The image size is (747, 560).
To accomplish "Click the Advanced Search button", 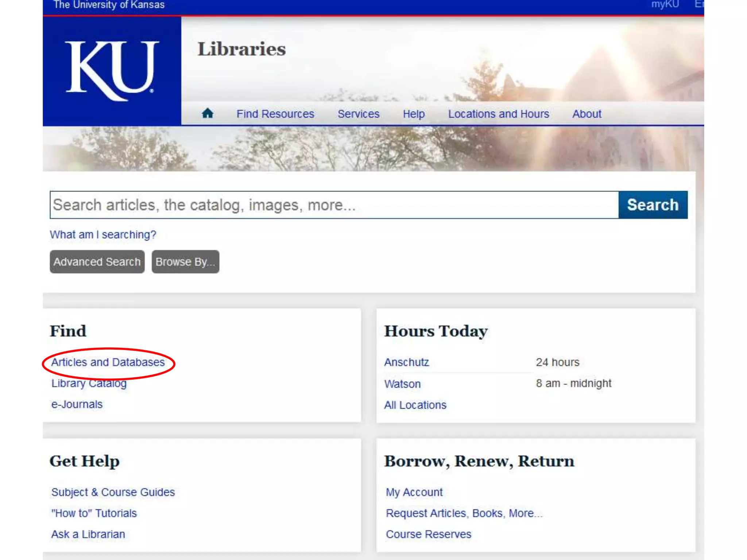I will tap(97, 262).
